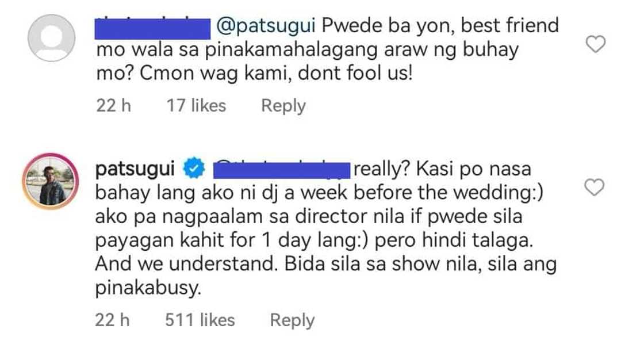Reply to the first comment
The image size is (644, 348).
[x=283, y=106]
